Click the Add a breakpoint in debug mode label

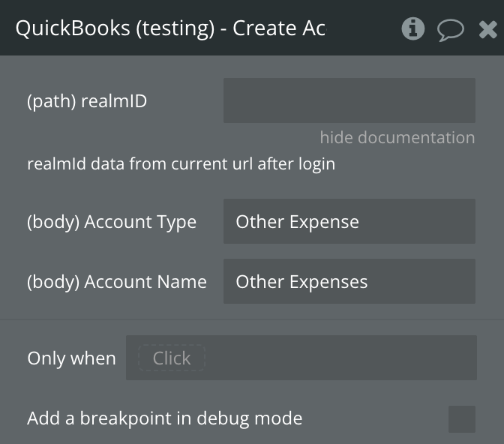pos(164,418)
